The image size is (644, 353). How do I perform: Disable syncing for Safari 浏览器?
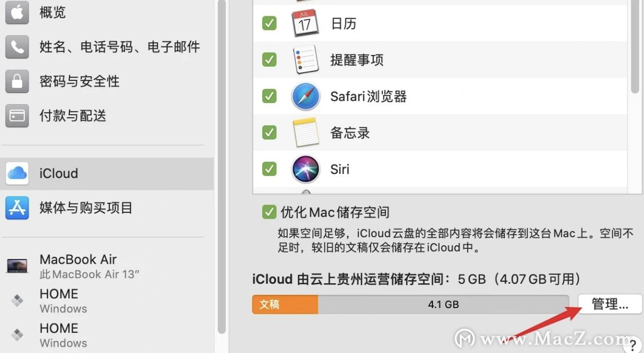coord(269,96)
